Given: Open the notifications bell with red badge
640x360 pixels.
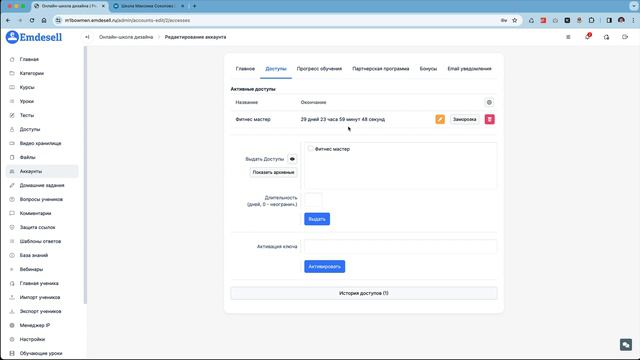Looking at the screenshot, I should [587, 37].
